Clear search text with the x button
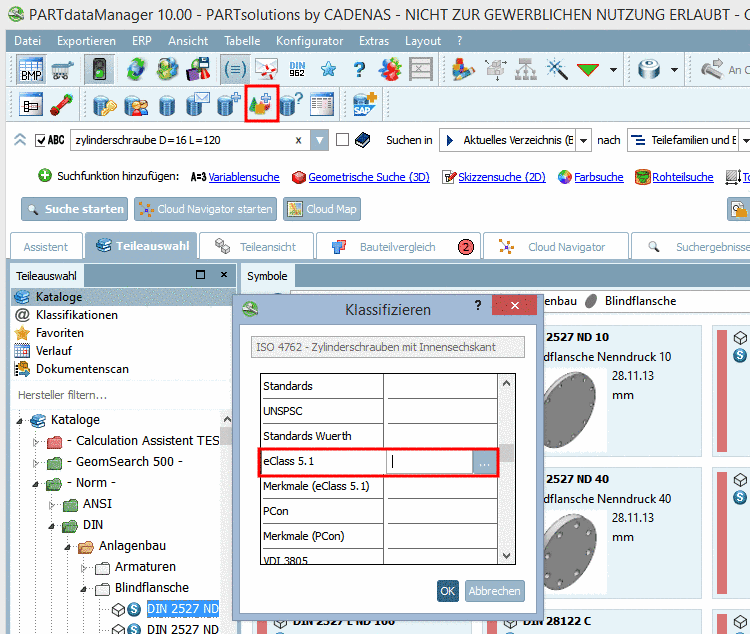Image resolution: width=750 pixels, height=634 pixels. [298, 140]
